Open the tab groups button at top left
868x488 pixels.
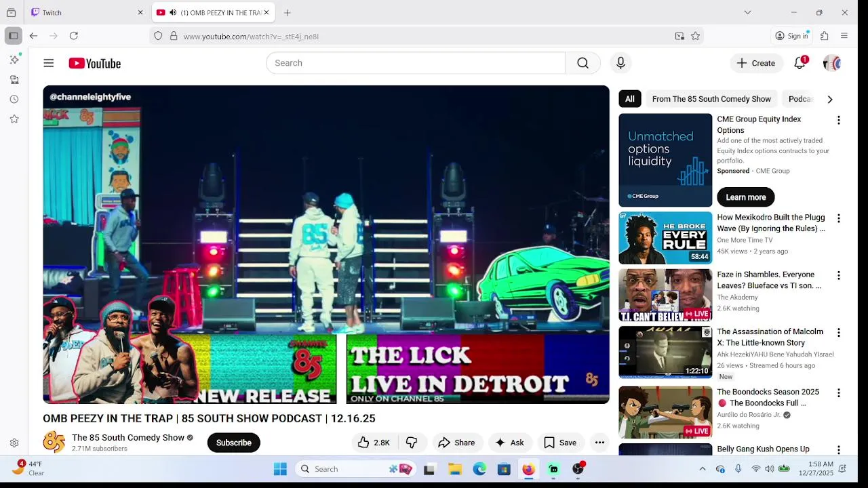point(11,12)
